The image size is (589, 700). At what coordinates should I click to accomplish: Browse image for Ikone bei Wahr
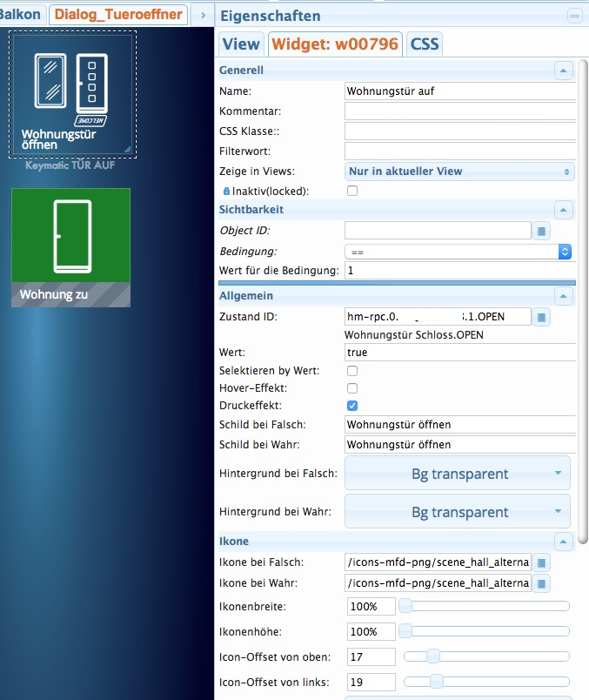pyautogui.click(x=541, y=583)
